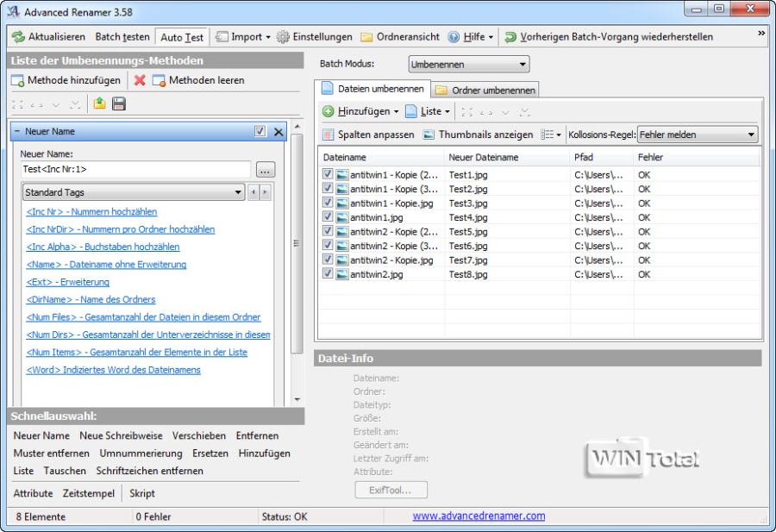The image size is (776, 532).
Task: Expand the Standard Tags dropdown
Action: coord(133,192)
